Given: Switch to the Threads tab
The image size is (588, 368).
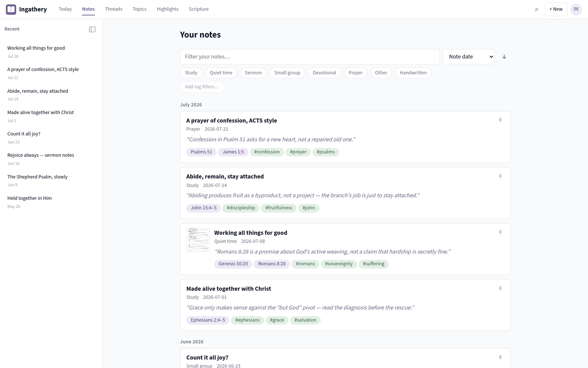Looking at the screenshot, I should (114, 9).
